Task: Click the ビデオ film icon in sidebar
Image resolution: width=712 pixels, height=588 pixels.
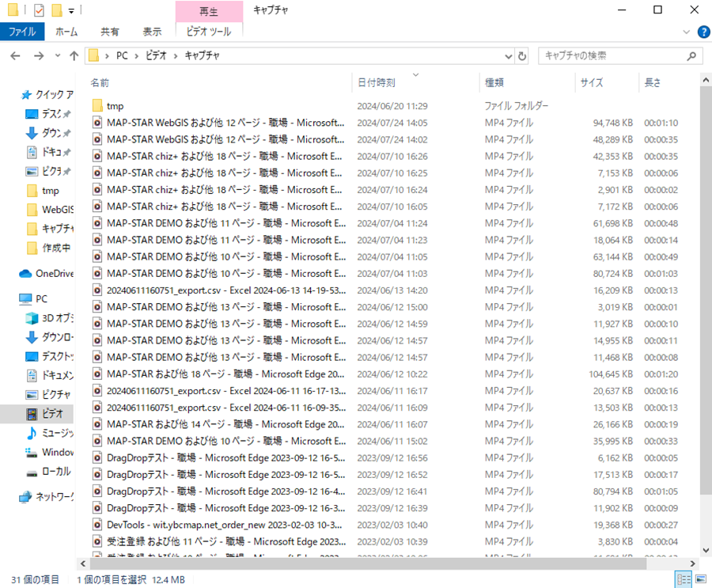Action: pyautogui.click(x=32, y=414)
